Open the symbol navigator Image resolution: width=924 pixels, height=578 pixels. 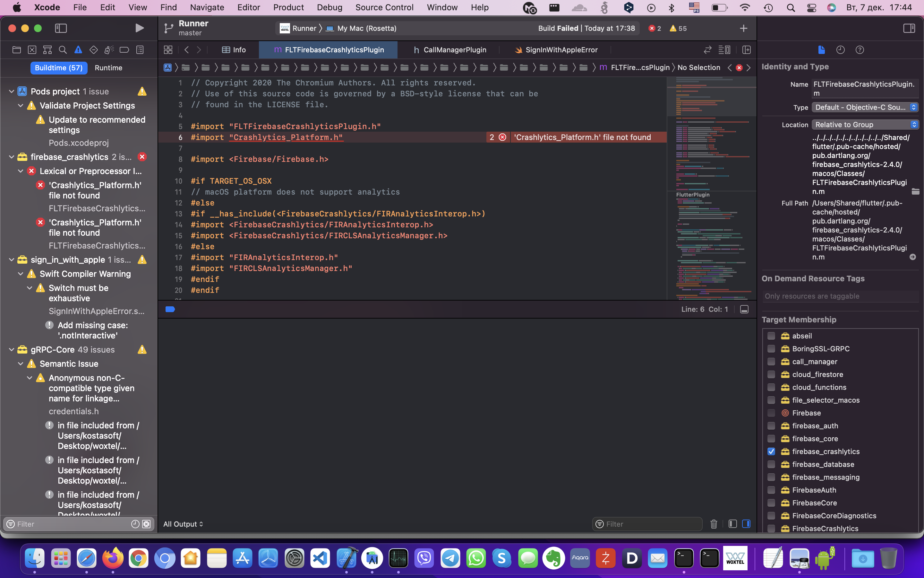[x=47, y=50]
